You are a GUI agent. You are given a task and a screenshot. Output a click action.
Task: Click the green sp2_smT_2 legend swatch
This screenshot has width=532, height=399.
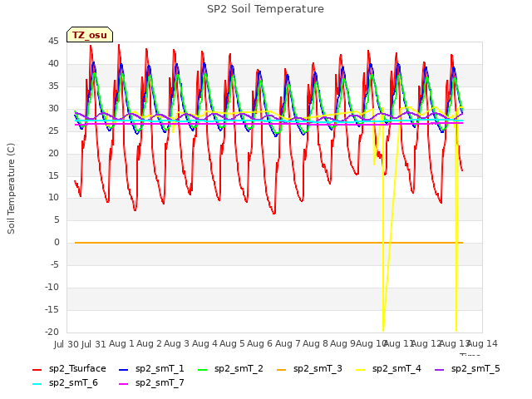203,369
